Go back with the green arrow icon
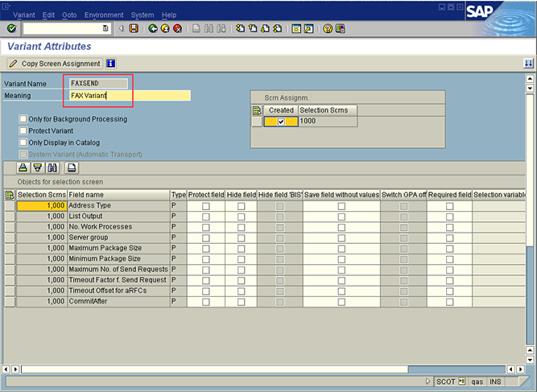Viewport: 537px width, 392px height. (153, 28)
